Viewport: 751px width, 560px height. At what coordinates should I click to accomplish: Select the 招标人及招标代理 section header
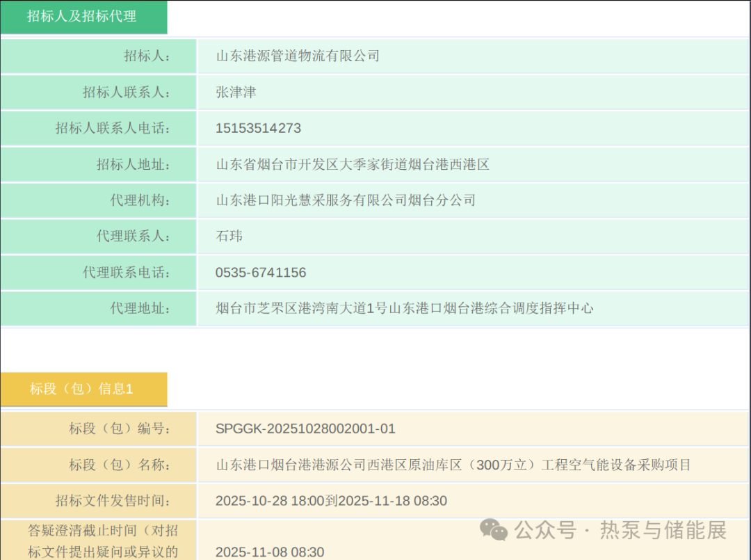click(x=84, y=17)
